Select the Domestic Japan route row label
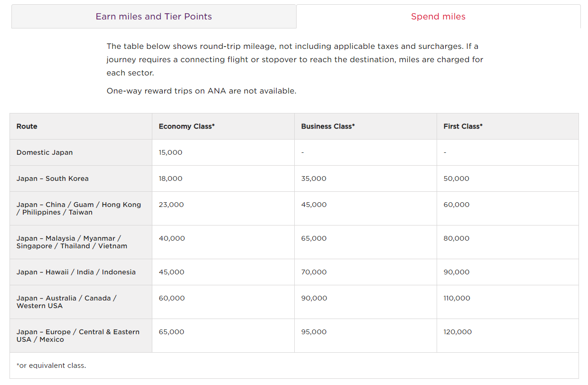Screen dimensions: 588x385 [x=45, y=152]
